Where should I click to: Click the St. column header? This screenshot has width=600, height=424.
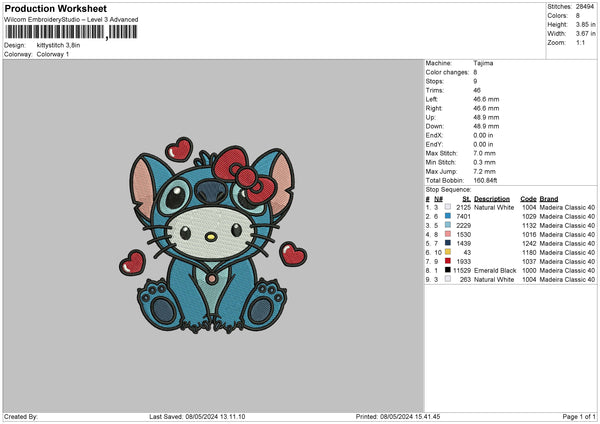466,199
